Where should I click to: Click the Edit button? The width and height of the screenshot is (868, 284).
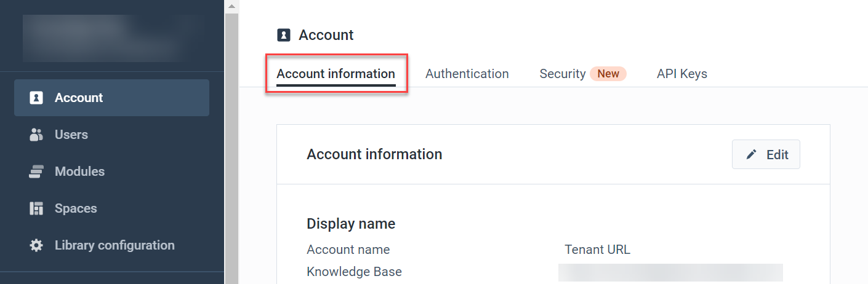[x=766, y=154]
